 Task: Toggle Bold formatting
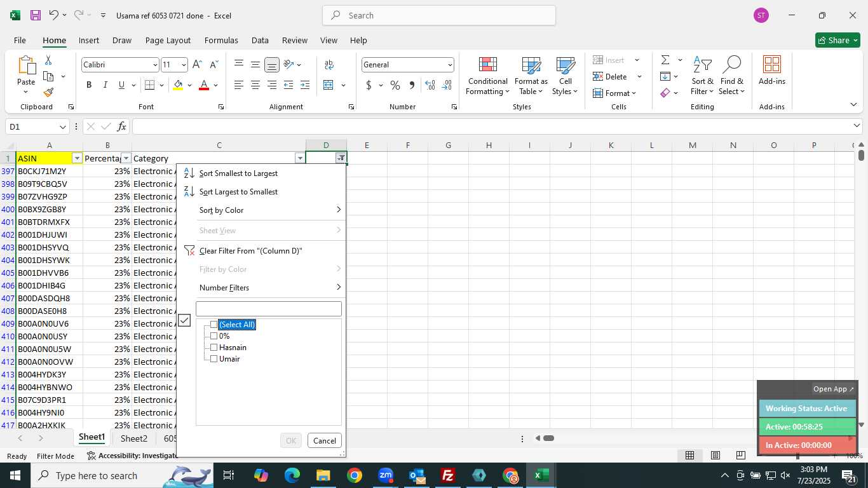(89, 85)
